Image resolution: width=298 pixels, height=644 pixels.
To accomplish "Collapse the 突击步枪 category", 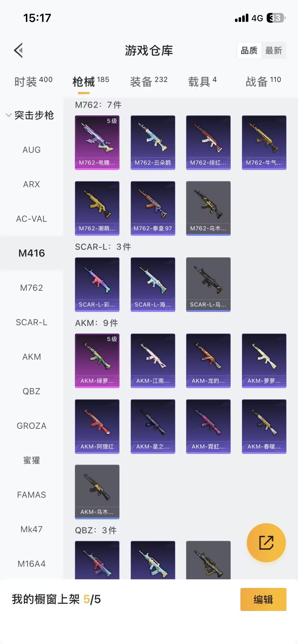I will click(x=30, y=115).
